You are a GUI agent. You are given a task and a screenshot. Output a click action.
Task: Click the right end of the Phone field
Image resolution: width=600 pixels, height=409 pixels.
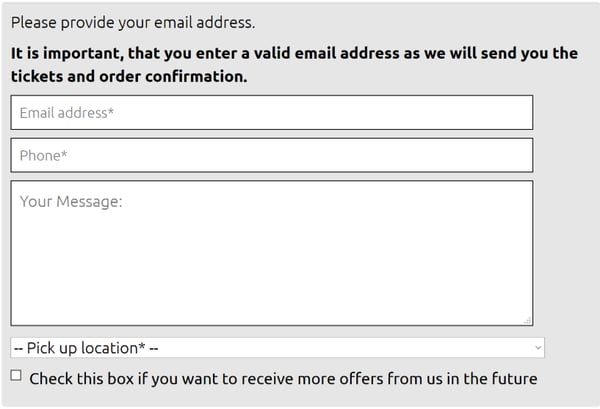510,155
